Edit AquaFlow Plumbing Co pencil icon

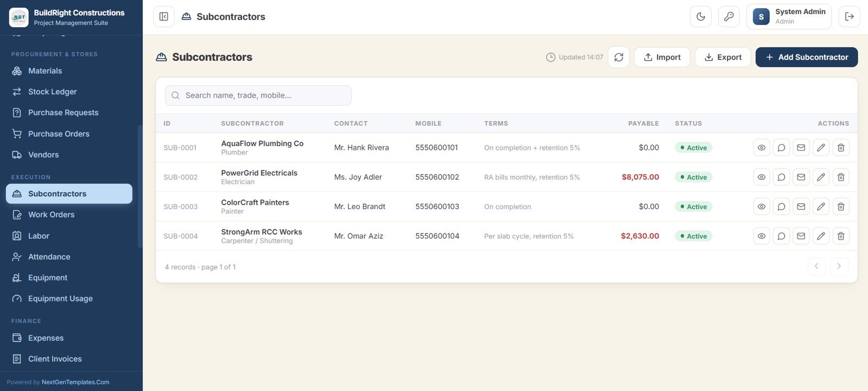pyautogui.click(x=821, y=148)
